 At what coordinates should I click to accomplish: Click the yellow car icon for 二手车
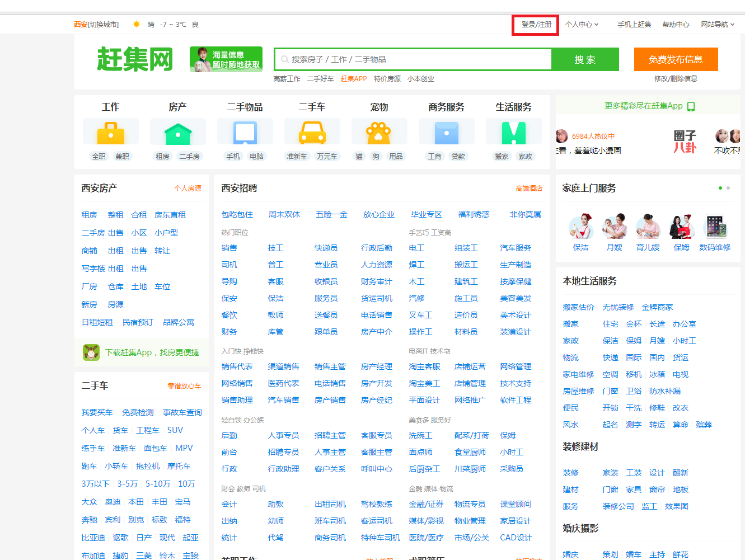[312, 133]
